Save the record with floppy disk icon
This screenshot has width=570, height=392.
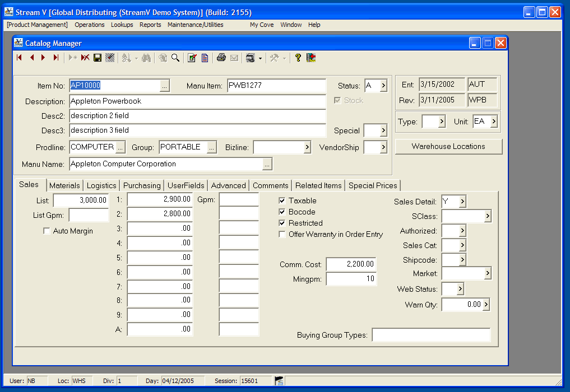coord(98,58)
